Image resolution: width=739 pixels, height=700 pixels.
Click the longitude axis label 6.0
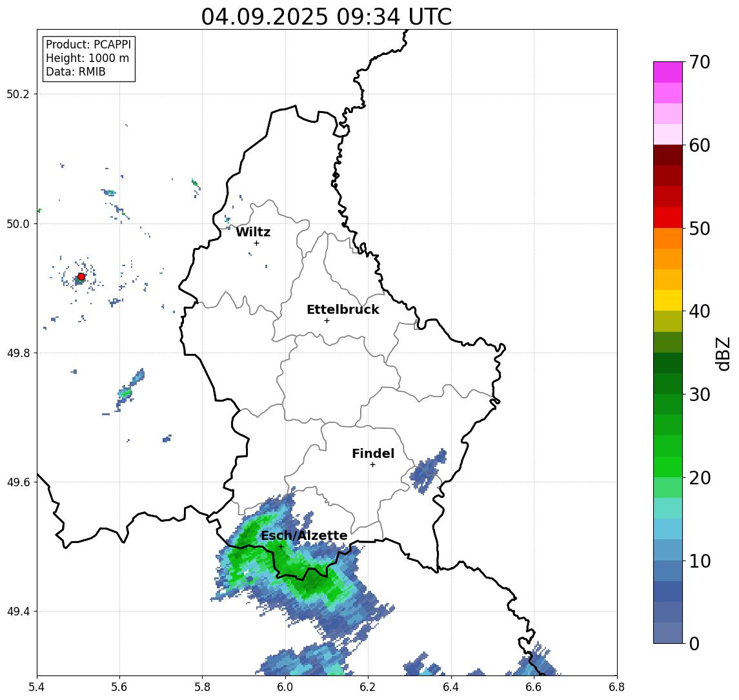click(285, 687)
